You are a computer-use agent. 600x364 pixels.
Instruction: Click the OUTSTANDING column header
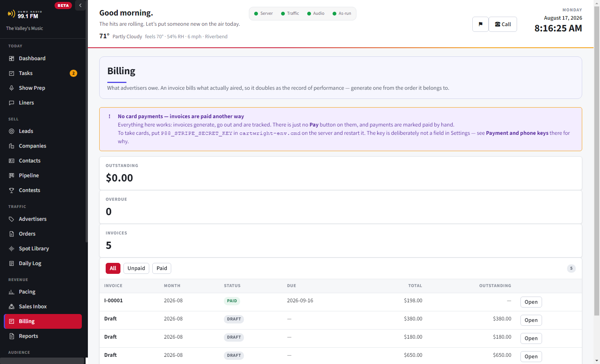pyautogui.click(x=495, y=286)
